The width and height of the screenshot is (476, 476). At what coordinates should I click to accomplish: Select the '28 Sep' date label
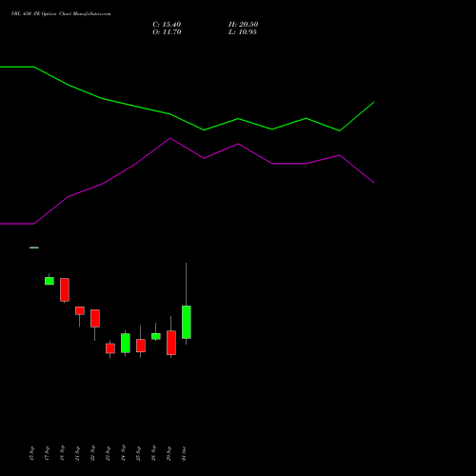point(153,453)
